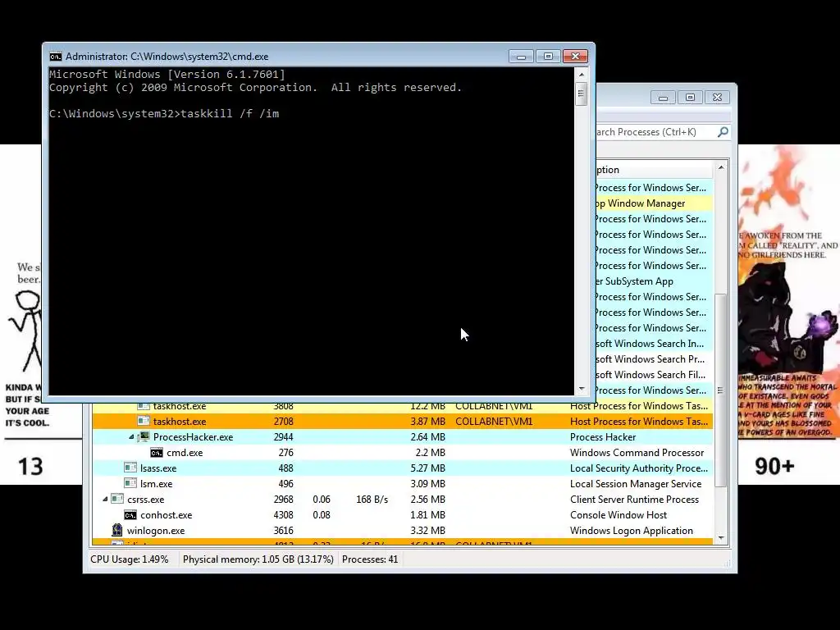This screenshot has width=840, height=630.
Task: Click the 'taskkill /f /im' command line text
Action: [x=230, y=113]
